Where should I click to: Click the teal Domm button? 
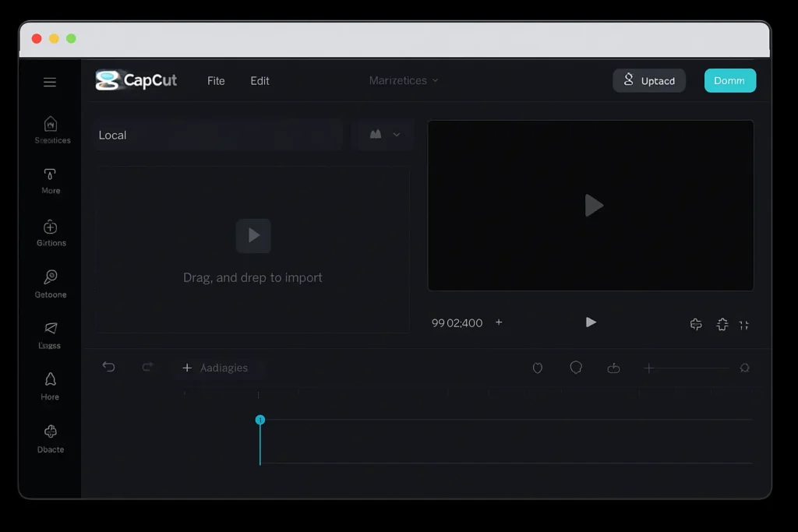pyautogui.click(x=729, y=81)
